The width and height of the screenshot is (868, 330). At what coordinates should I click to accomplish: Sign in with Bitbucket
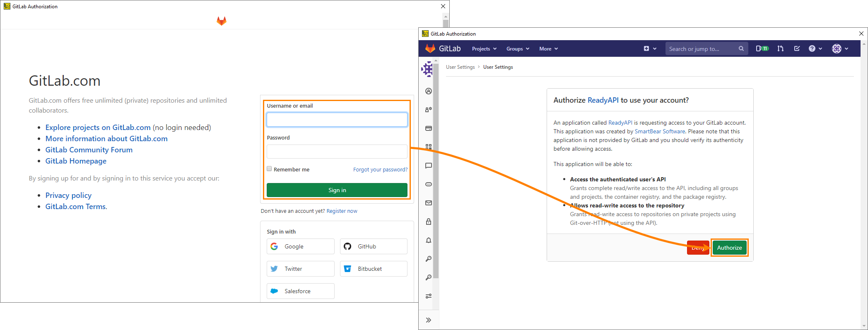[374, 269]
